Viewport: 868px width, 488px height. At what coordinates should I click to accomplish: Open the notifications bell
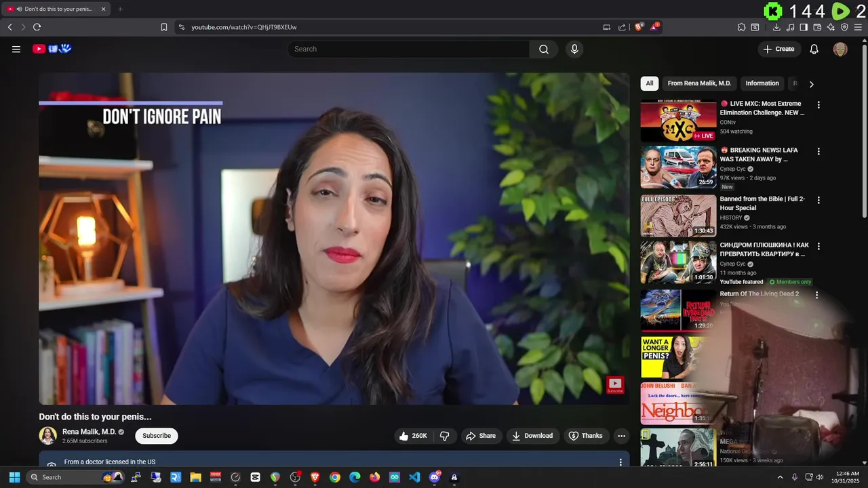point(814,49)
